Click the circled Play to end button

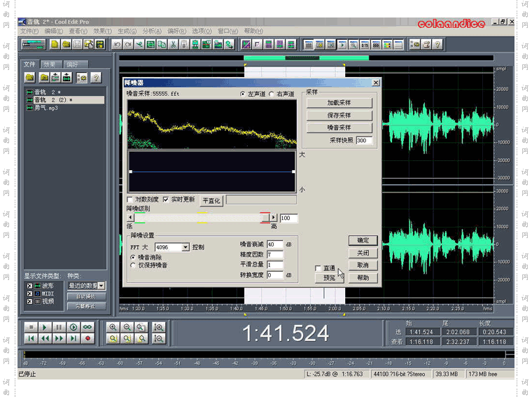pos(73,327)
